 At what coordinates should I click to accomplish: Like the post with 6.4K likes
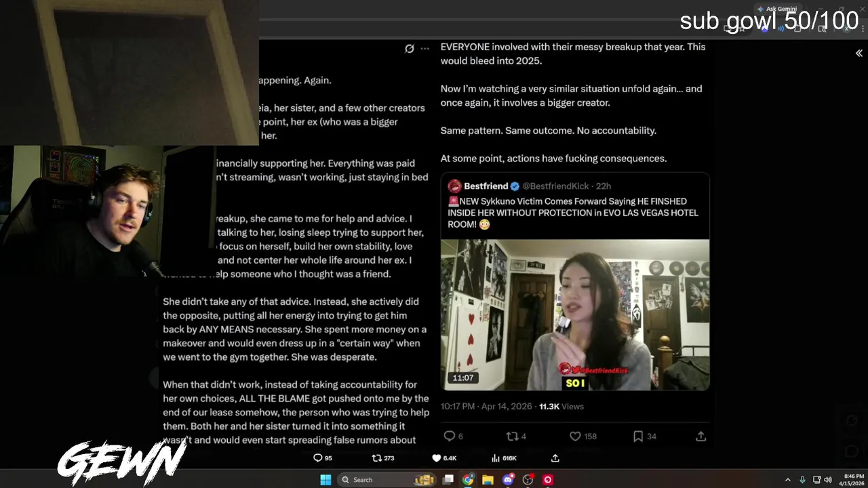tap(444, 458)
